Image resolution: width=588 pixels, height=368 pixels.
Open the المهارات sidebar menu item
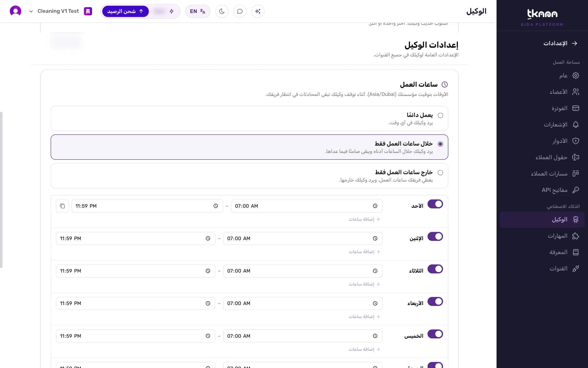(x=542, y=236)
